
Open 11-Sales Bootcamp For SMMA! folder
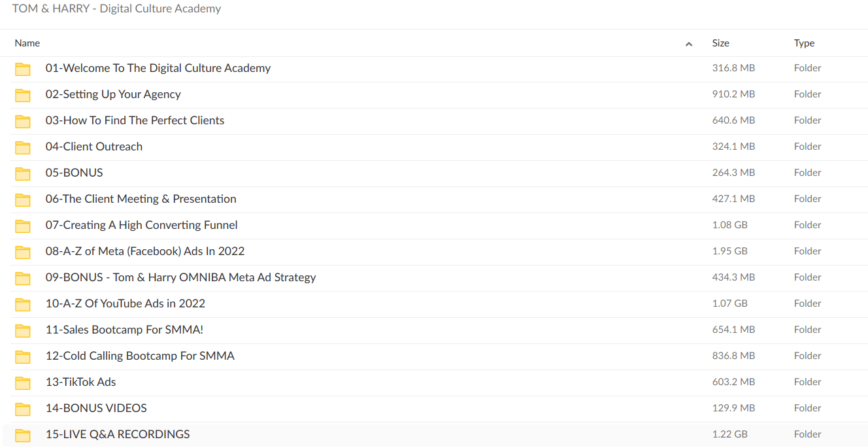click(x=124, y=330)
